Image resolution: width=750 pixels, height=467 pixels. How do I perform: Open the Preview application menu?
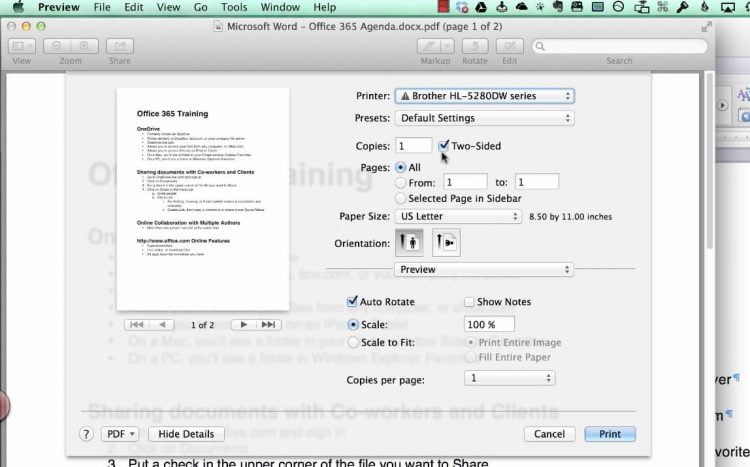point(58,7)
